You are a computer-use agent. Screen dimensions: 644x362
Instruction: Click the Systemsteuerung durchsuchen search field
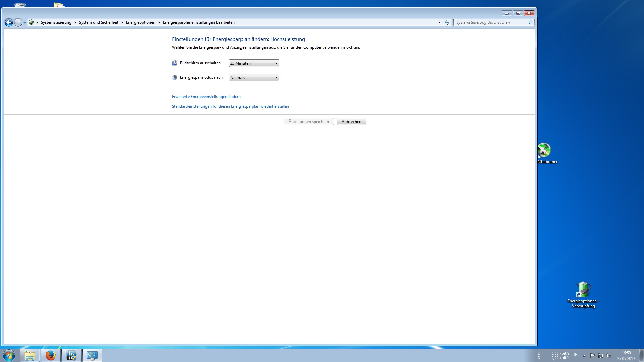click(x=490, y=22)
